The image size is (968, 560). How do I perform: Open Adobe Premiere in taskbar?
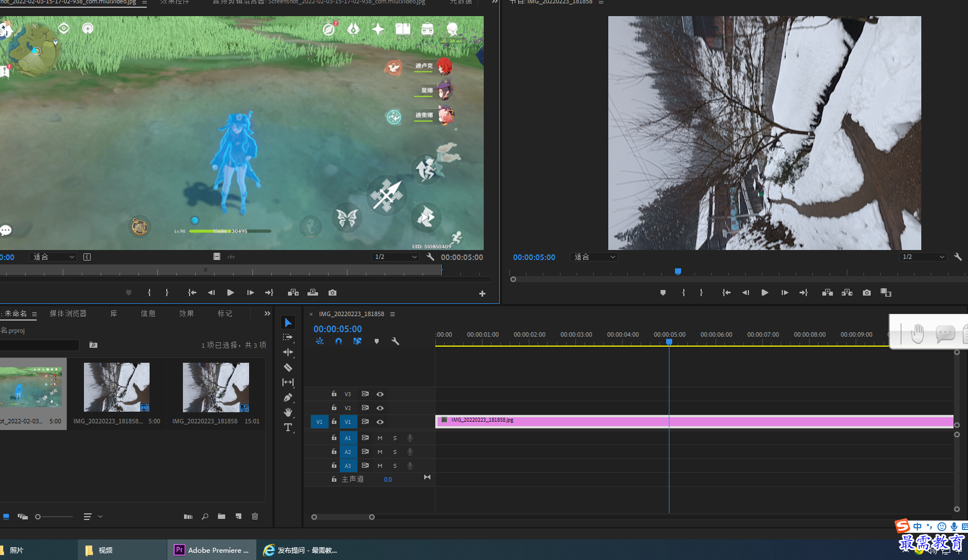[x=212, y=550]
